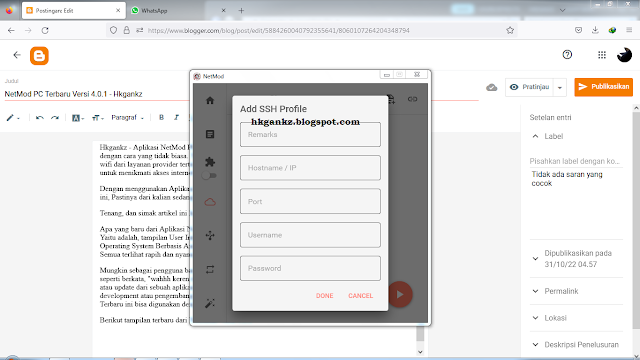Open the font size dropdown
The width and height of the screenshot is (640, 360).
98,118
